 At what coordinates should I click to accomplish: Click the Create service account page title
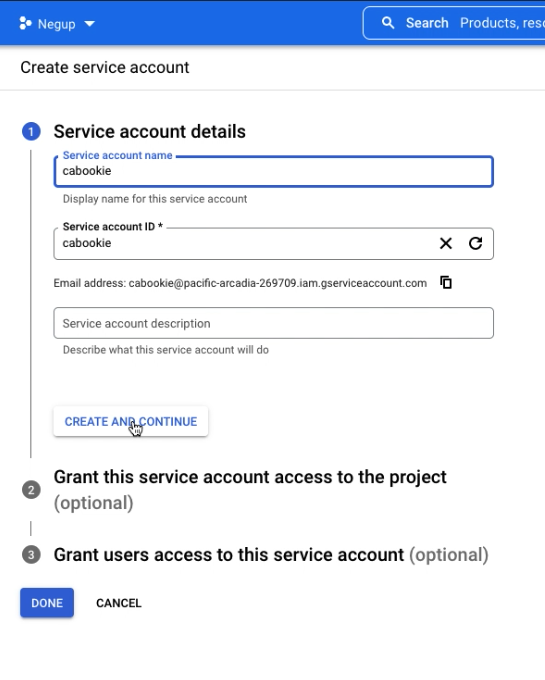(105, 68)
